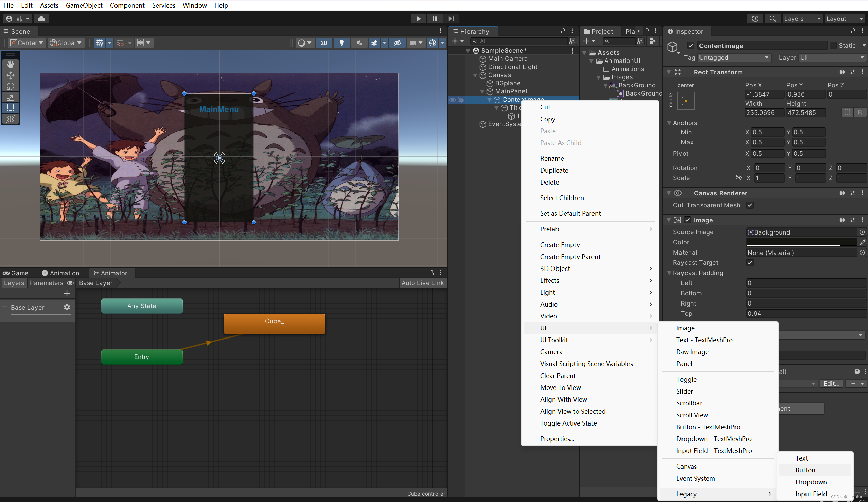868x502 pixels.
Task: Click the Base Layer gear settings icon
Action: (67, 307)
